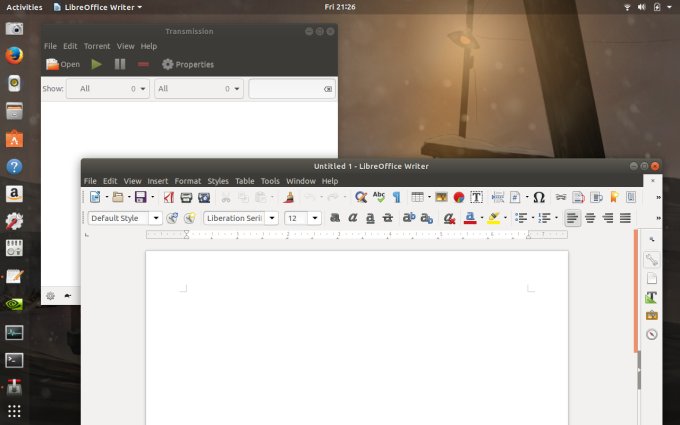Click the Transmission torrent search field
The width and height of the screenshot is (680, 425).
pos(285,89)
